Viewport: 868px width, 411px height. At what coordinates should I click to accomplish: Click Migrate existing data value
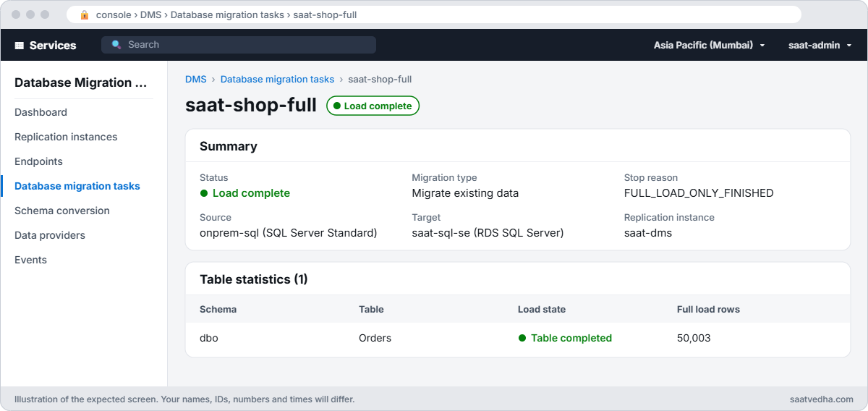click(465, 193)
